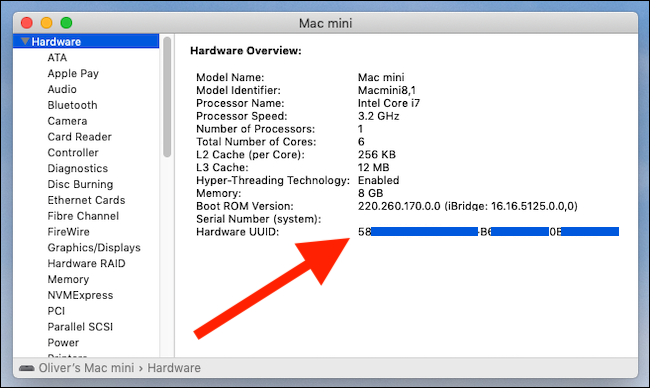This screenshot has height=388, width=650.
Task: Click the Hardware Overview heading
Action: (245, 51)
